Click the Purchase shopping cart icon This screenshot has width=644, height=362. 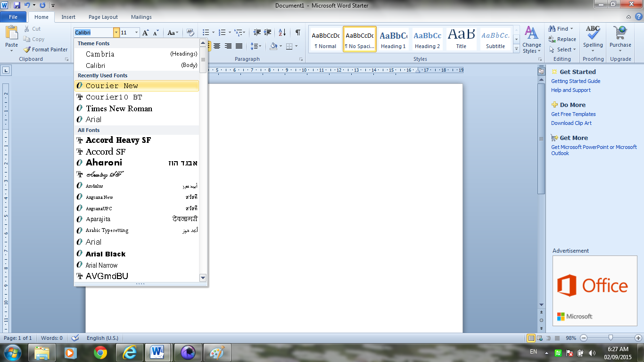[x=620, y=33]
